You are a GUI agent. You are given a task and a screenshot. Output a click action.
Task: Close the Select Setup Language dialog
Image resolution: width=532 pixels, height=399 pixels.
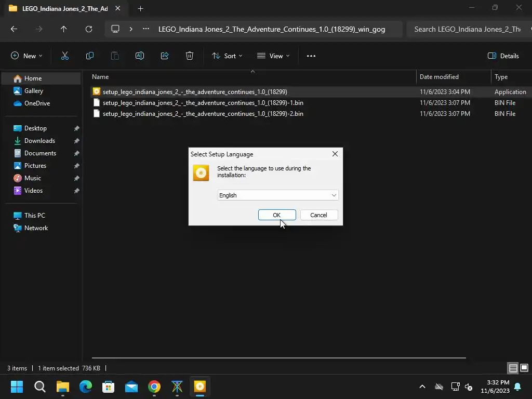335,154
